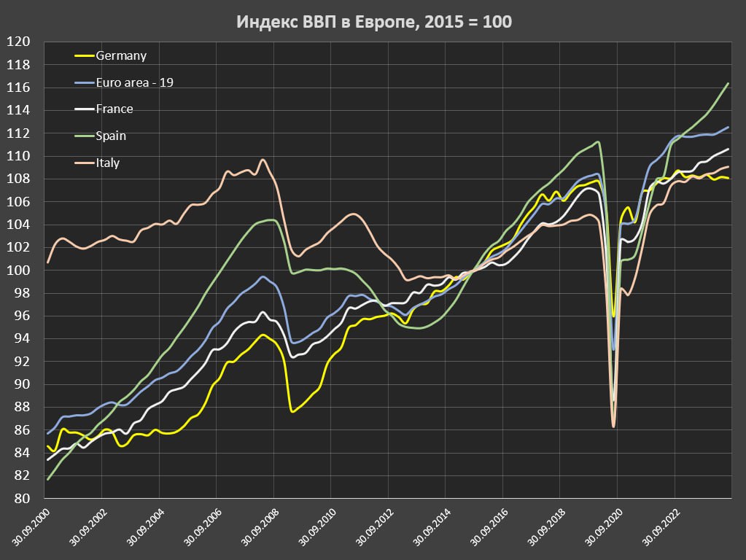
Task: Select the Germany legend label
Action: pyautogui.click(x=121, y=55)
